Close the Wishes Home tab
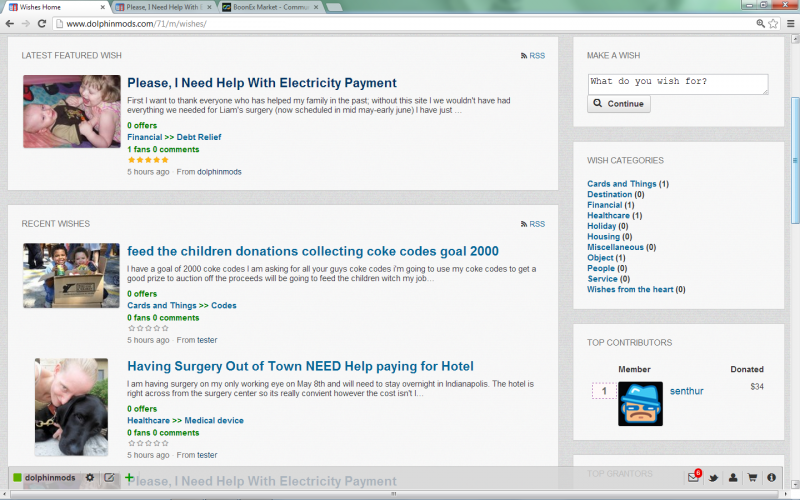The width and height of the screenshot is (800, 500). [x=103, y=7]
